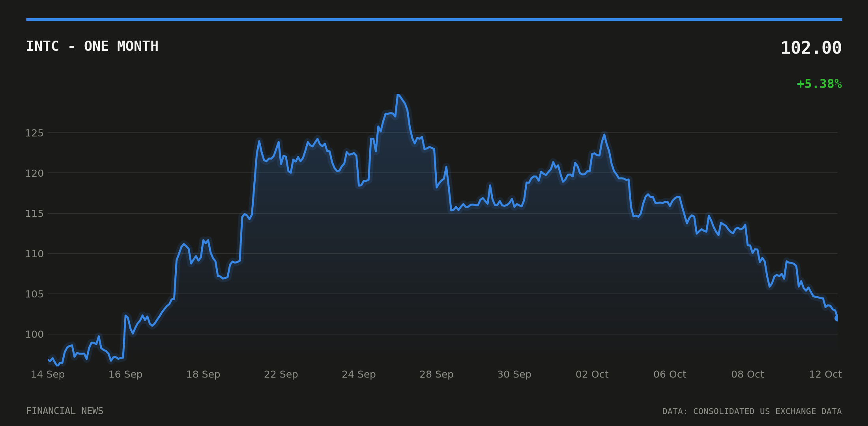Click the 06 Oct date label
Screen dimensions: 868x426
point(670,374)
